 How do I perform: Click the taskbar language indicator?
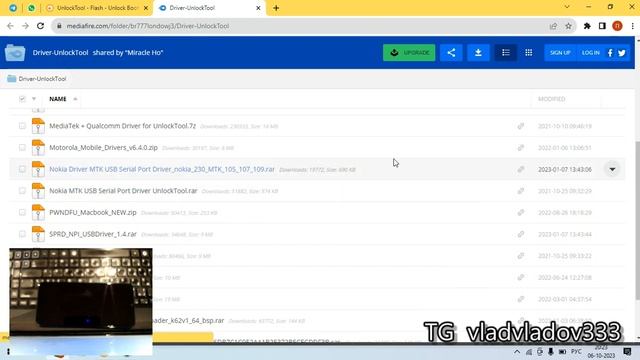pos(576,352)
